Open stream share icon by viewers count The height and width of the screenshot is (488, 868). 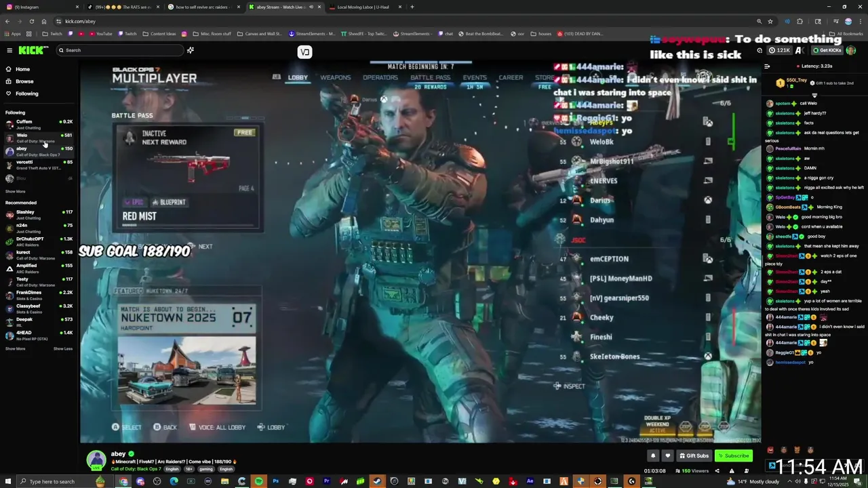point(717,470)
